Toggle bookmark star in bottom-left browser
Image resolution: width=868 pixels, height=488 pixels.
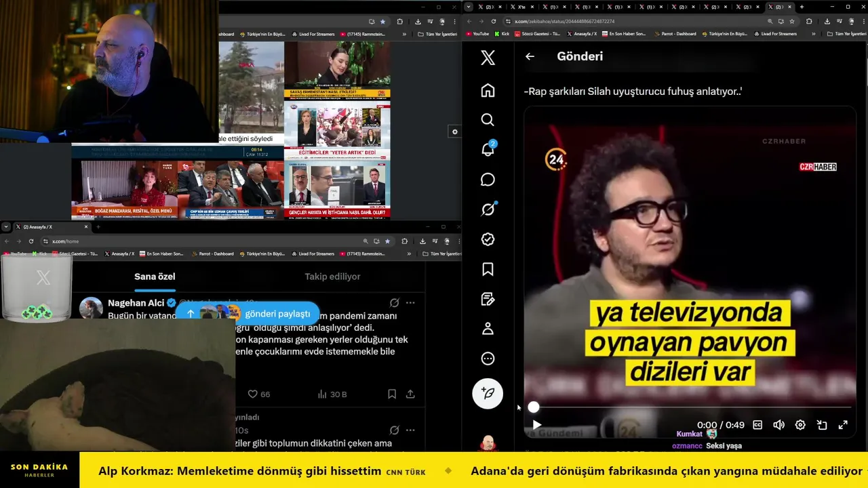click(387, 241)
